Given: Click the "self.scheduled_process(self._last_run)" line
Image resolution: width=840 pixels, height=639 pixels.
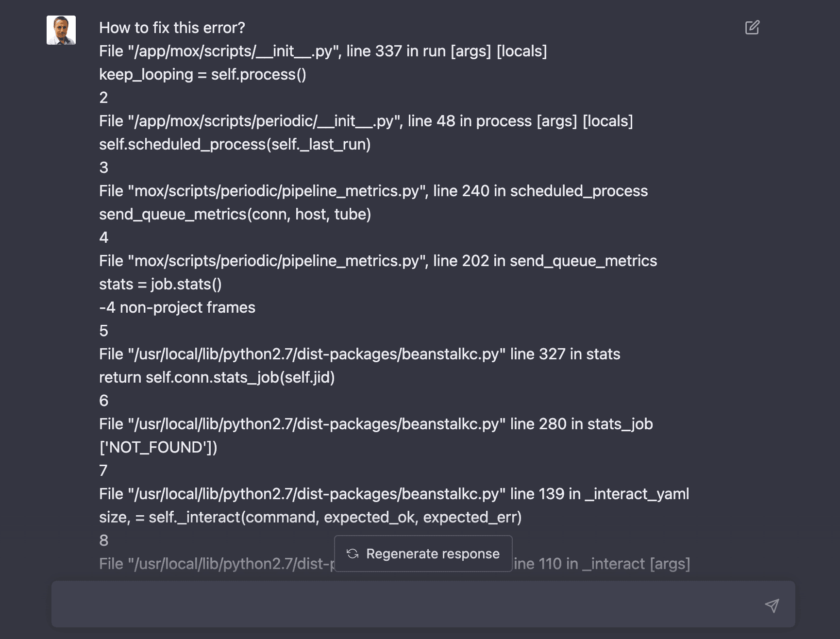Looking at the screenshot, I should coord(235,144).
